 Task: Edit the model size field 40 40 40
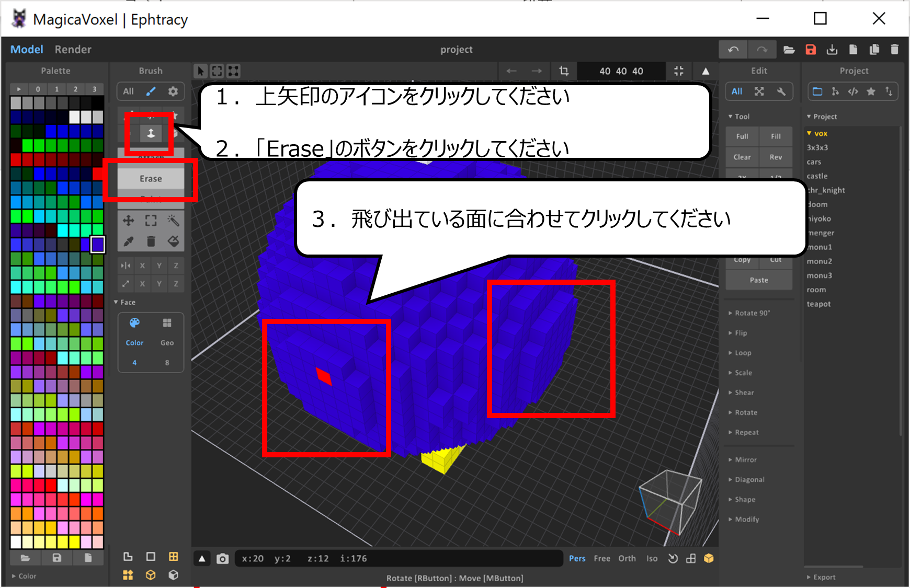pos(621,71)
